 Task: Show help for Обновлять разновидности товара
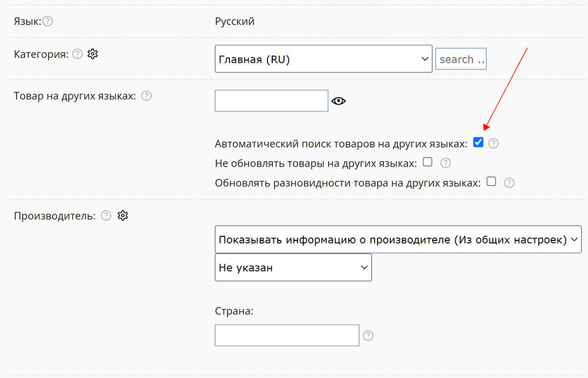pyautogui.click(x=509, y=183)
